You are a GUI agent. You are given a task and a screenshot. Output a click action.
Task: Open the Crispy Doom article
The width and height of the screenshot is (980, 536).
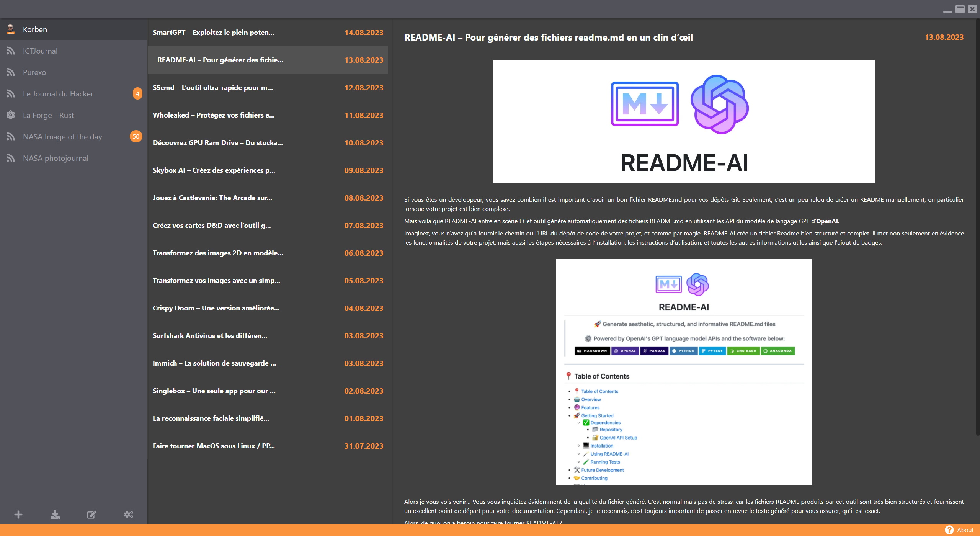268,308
